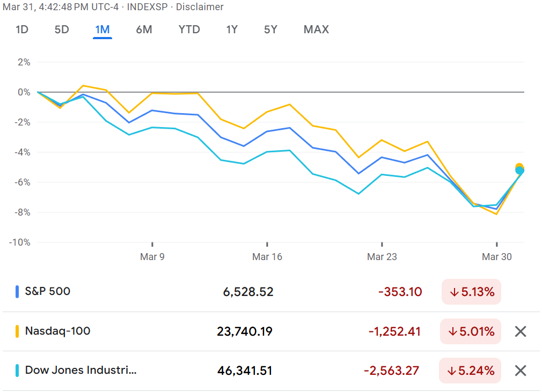Click the S&P 500 down 5.13% badge
Screen dimensions: 542x392
click(471, 292)
